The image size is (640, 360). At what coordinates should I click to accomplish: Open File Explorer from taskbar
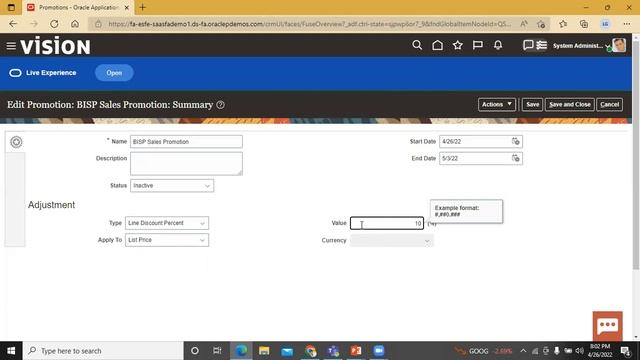(264, 351)
